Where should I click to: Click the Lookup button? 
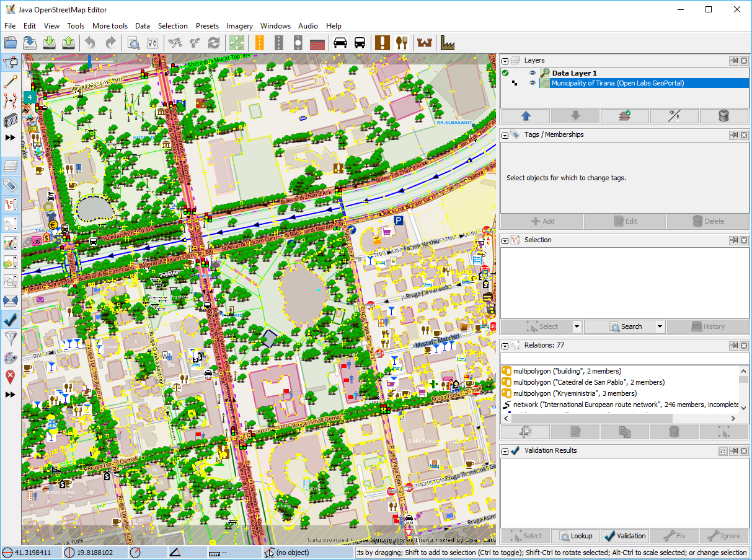click(575, 536)
